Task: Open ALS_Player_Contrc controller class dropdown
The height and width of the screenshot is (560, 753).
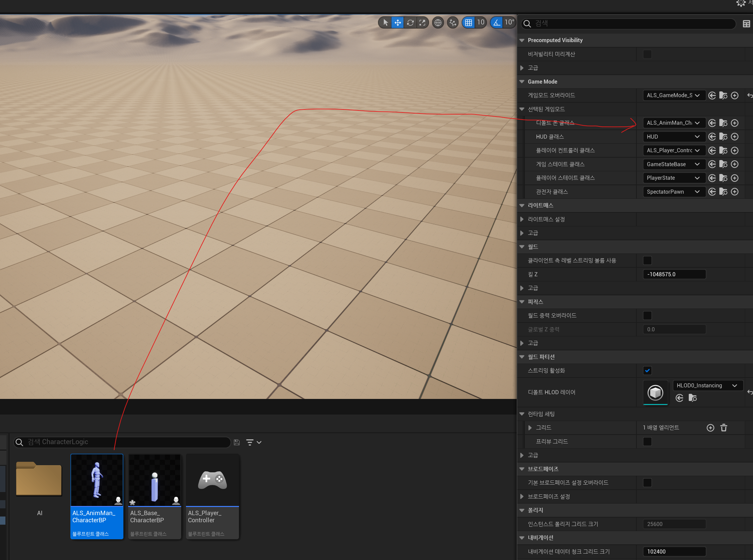Action: coord(674,151)
